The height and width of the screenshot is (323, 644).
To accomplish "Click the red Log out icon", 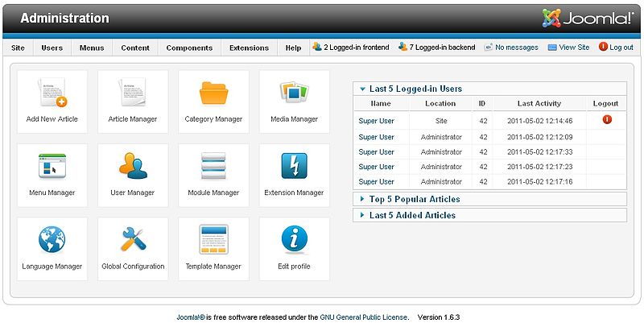I will pyautogui.click(x=603, y=47).
